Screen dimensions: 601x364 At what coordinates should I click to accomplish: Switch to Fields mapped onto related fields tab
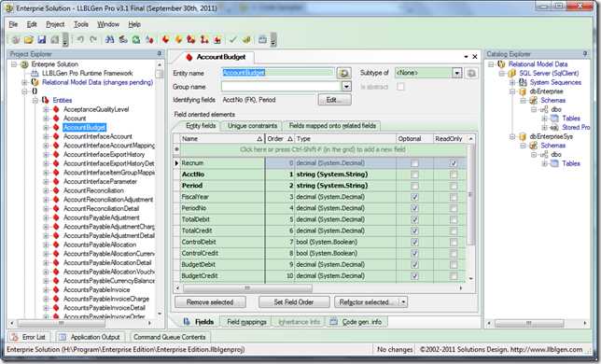[x=332, y=126]
